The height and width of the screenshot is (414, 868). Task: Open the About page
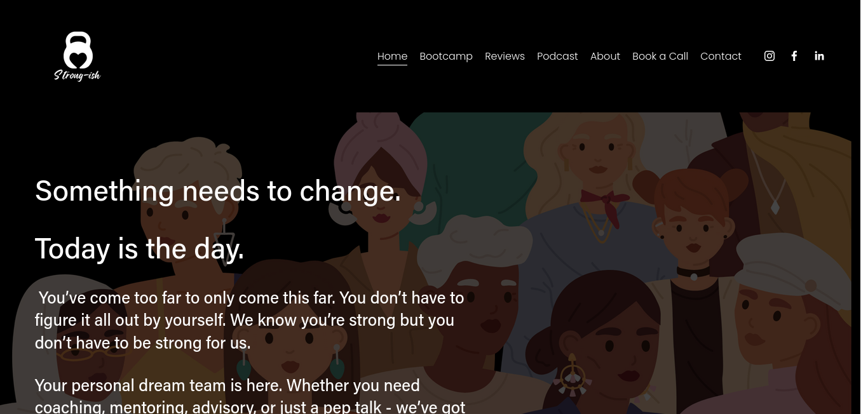[x=605, y=56]
